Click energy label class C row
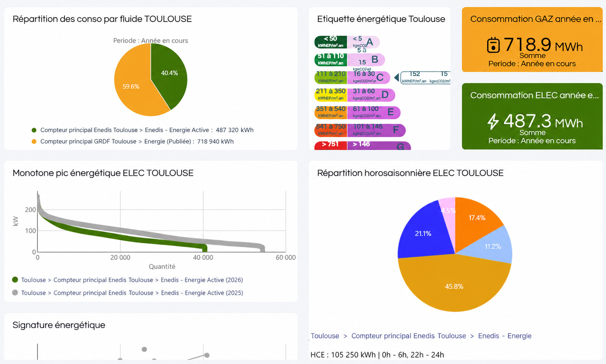 pyautogui.click(x=352, y=77)
